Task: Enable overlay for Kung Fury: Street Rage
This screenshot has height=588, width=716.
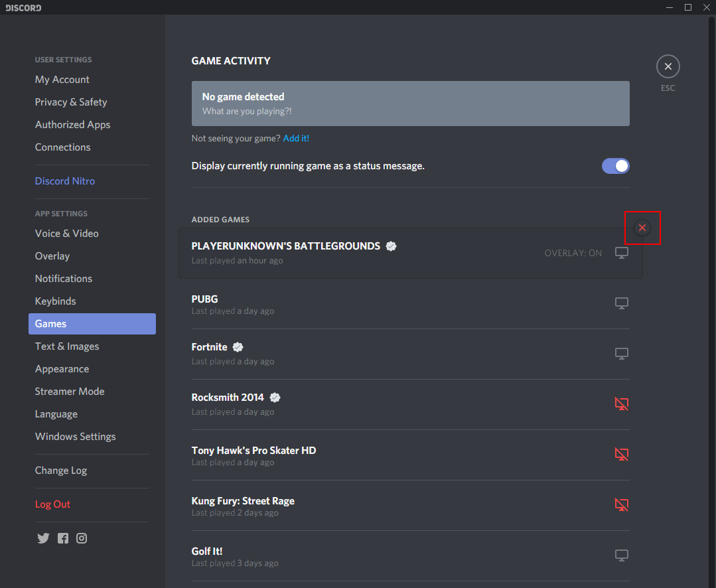Action: tap(621, 505)
